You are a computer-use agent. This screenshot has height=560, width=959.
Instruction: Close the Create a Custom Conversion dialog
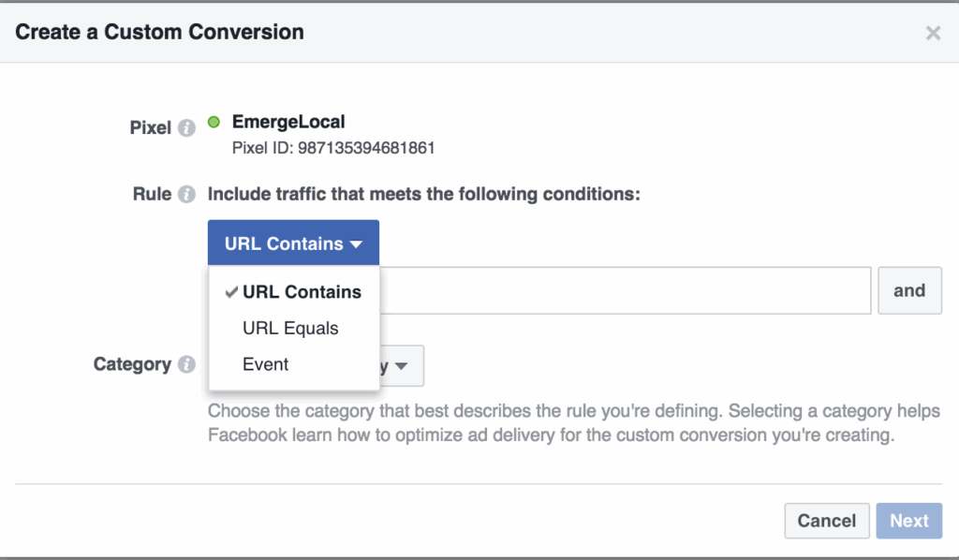(x=933, y=34)
